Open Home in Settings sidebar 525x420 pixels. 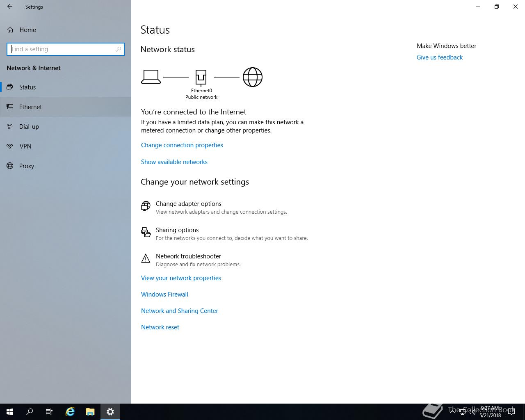coord(66,30)
